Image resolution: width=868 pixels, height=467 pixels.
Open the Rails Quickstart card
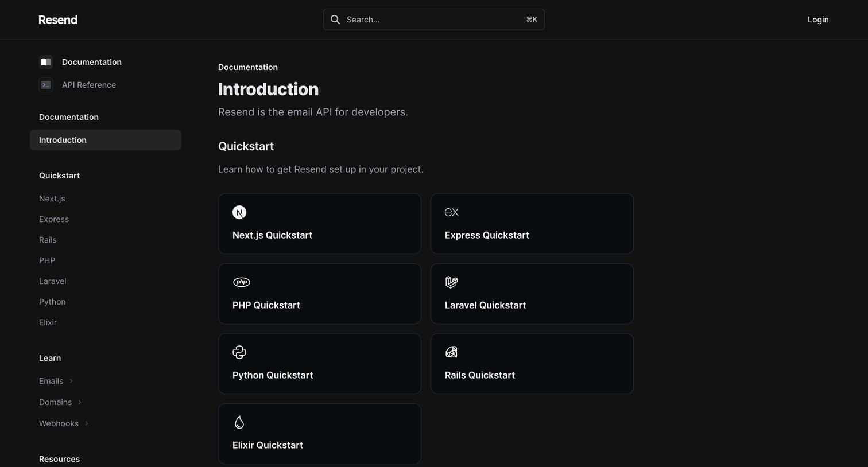(x=532, y=364)
